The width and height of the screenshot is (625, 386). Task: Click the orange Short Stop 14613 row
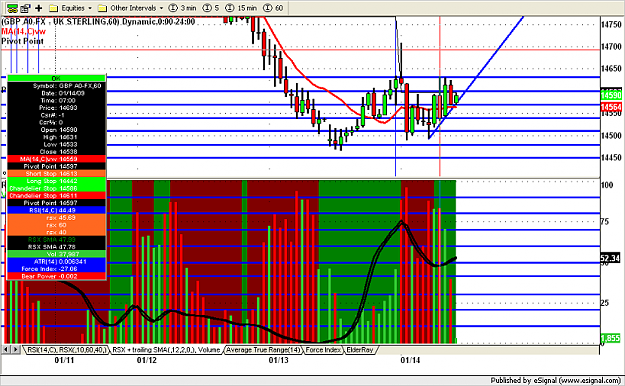pos(56,174)
